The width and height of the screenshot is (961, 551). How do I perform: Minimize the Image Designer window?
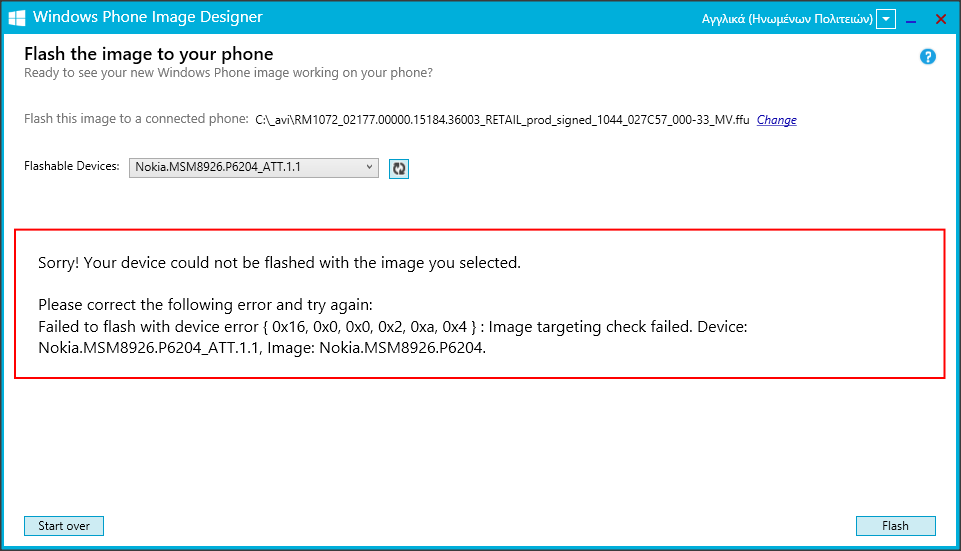[x=911, y=20]
